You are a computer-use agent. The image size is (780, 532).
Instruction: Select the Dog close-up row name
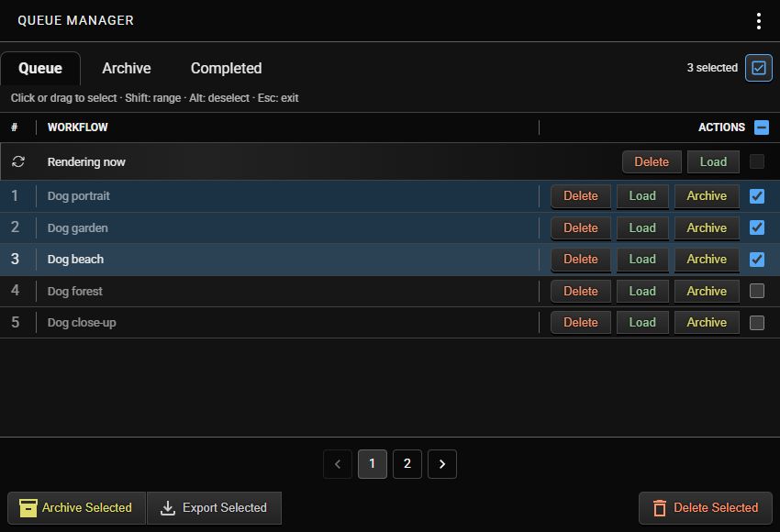82,323
